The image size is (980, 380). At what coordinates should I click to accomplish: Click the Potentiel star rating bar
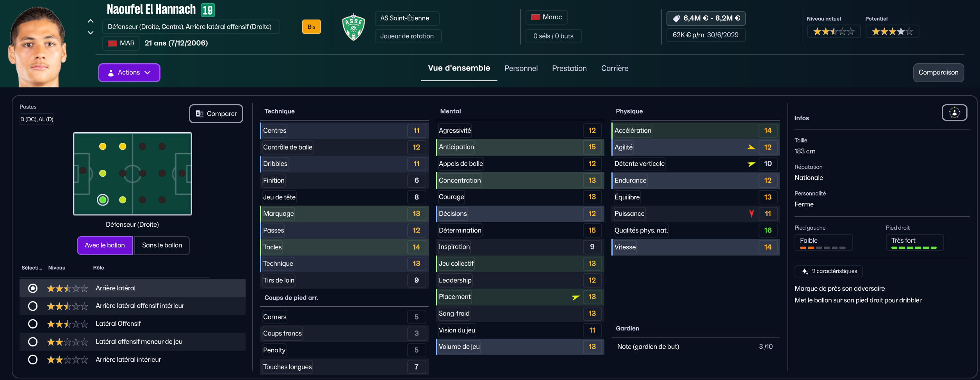pos(892,32)
